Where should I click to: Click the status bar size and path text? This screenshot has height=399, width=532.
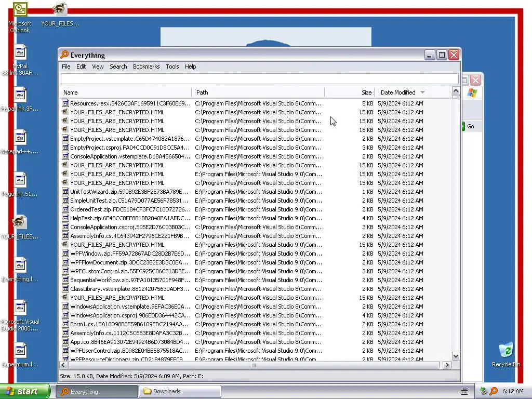tap(131, 376)
